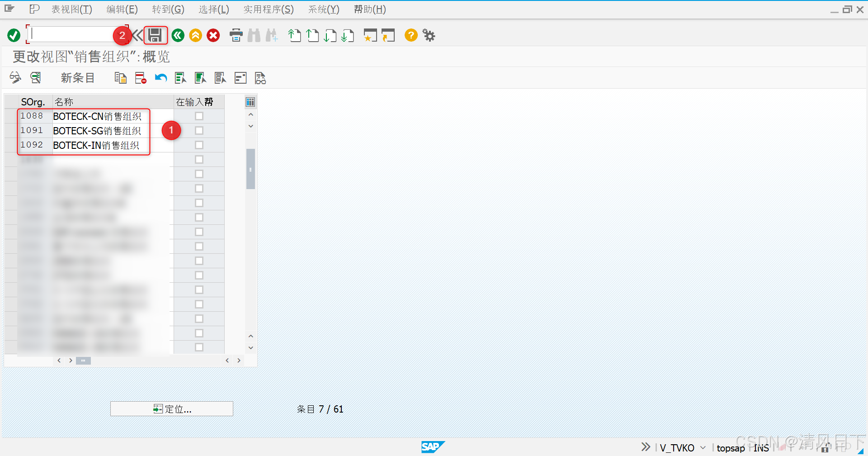Open the 帮助(H) menu
The image size is (868, 456).
(370, 9)
